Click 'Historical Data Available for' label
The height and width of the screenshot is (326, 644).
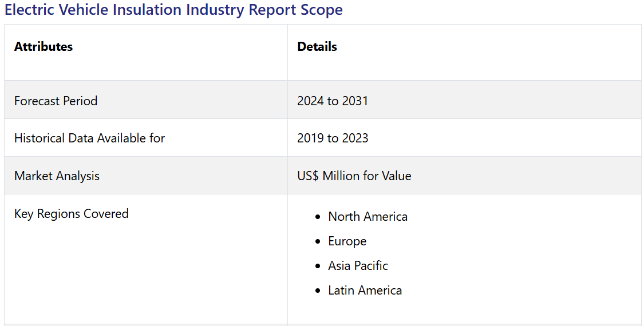coord(89,138)
